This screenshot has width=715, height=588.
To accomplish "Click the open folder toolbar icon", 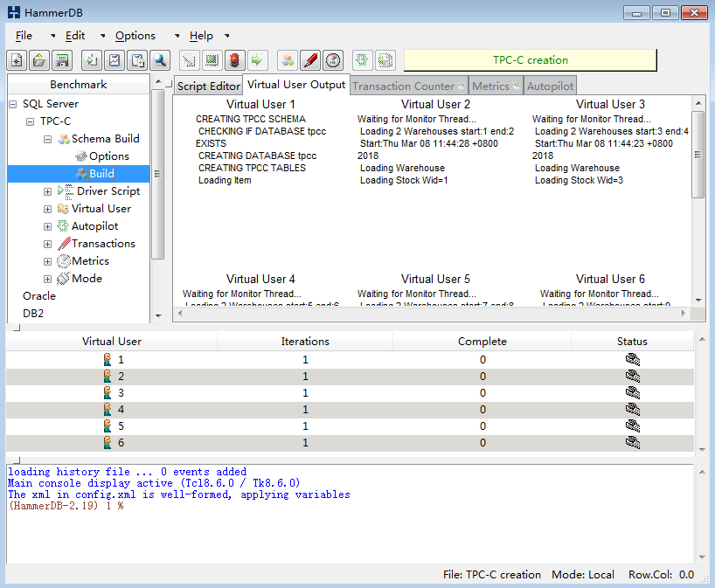I will [x=39, y=60].
